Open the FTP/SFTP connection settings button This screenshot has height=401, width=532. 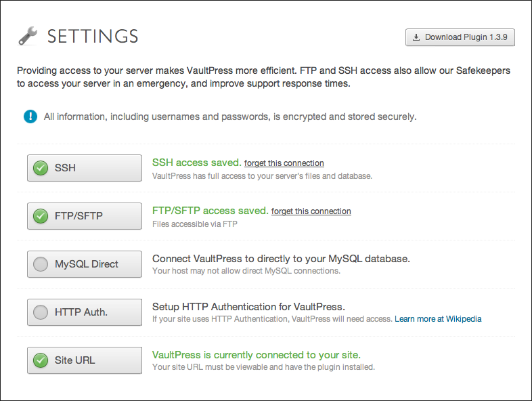85,216
